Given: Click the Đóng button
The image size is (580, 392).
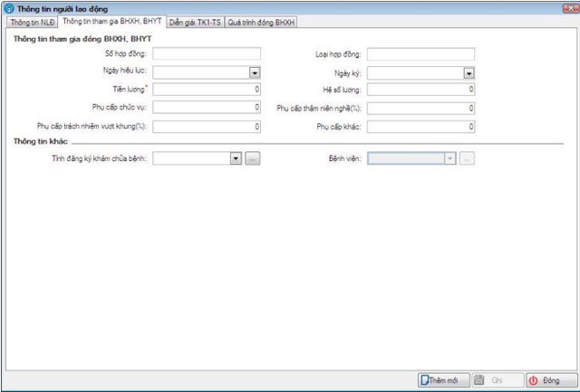Looking at the screenshot, I should [551, 380].
